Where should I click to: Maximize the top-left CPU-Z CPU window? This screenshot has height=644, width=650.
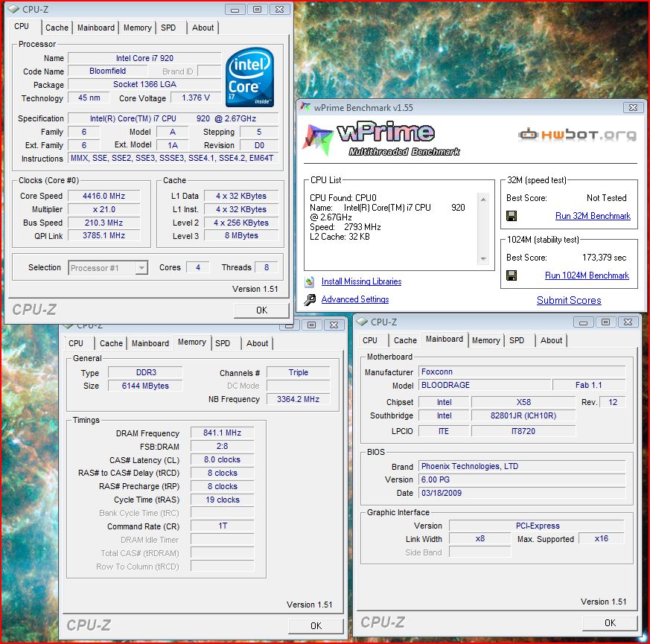(x=258, y=9)
